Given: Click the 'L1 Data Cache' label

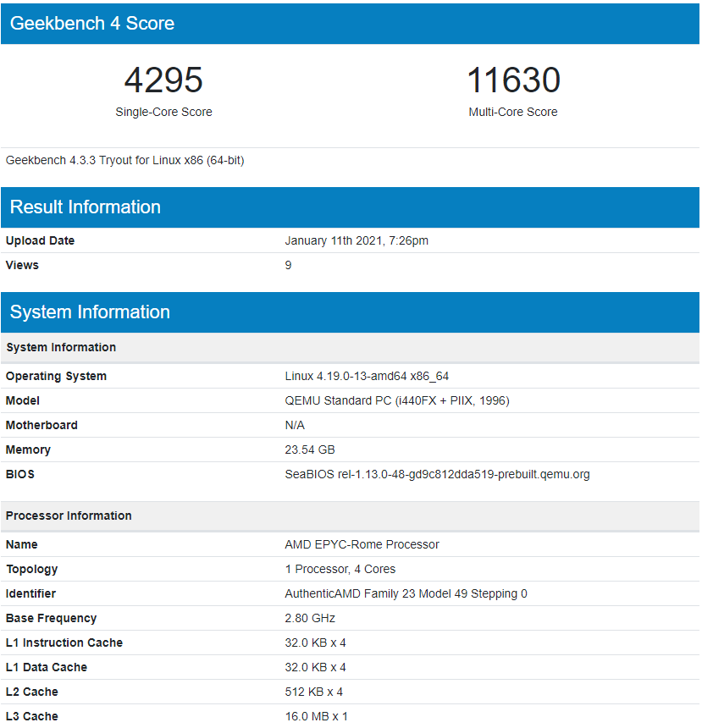Looking at the screenshot, I should click(47, 668).
